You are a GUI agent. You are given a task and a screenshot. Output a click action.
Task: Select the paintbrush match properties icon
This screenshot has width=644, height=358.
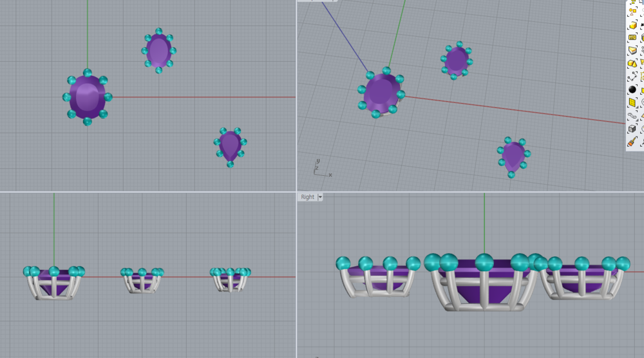(632, 141)
